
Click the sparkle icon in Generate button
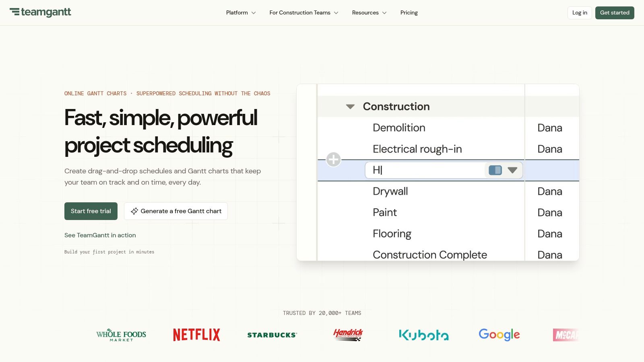[x=134, y=211]
